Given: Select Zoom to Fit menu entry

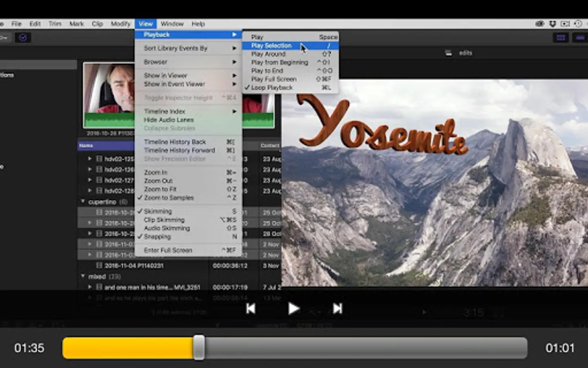Looking at the screenshot, I should tap(160, 189).
